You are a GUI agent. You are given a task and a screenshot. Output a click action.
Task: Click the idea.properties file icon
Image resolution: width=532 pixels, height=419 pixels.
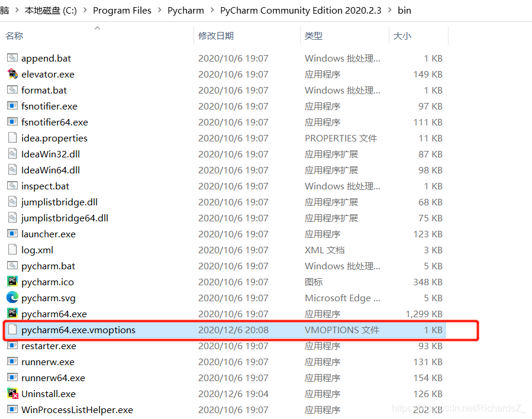click(x=12, y=137)
